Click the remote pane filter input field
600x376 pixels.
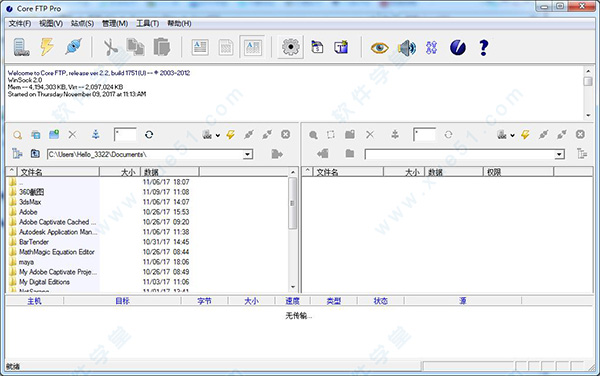click(424, 135)
